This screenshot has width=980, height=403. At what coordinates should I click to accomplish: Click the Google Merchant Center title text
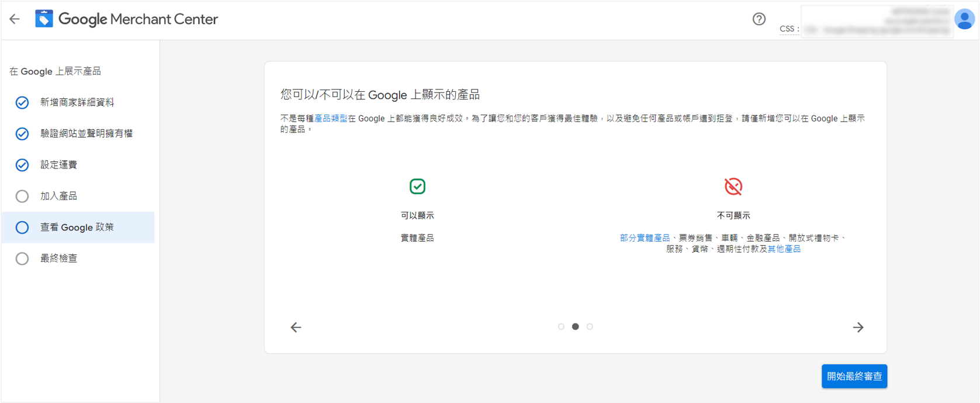click(138, 19)
